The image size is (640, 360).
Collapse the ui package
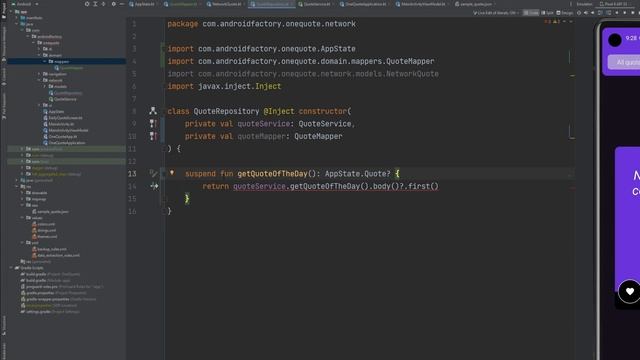coord(39,105)
